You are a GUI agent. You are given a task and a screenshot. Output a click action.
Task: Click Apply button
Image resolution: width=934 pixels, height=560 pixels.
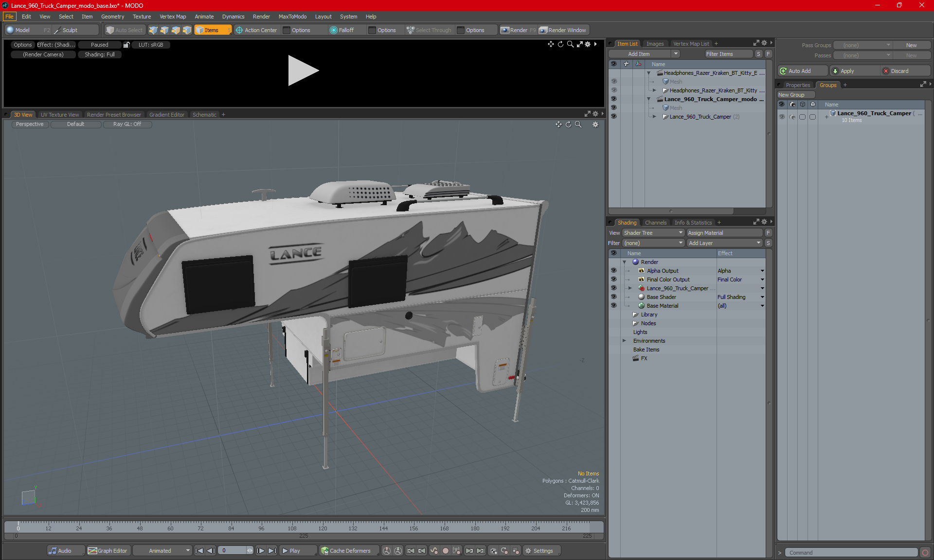coord(854,71)
